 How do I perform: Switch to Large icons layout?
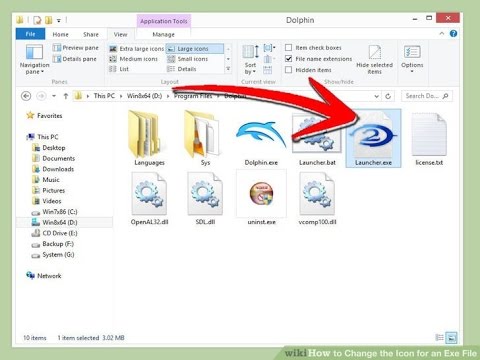195,49
